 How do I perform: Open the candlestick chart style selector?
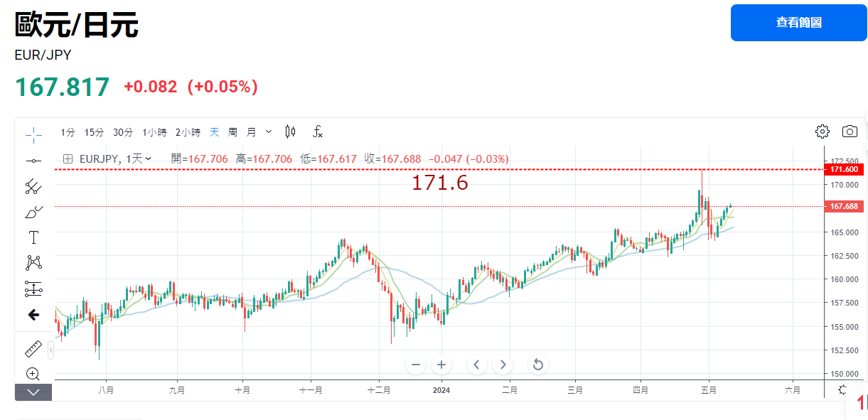[x=290, y=131]
